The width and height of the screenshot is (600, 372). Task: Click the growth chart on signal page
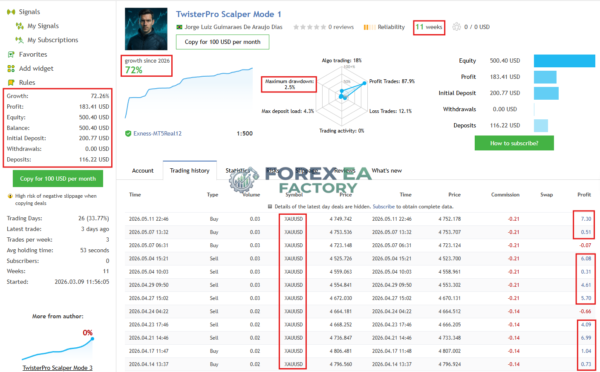tap(189, 93)
